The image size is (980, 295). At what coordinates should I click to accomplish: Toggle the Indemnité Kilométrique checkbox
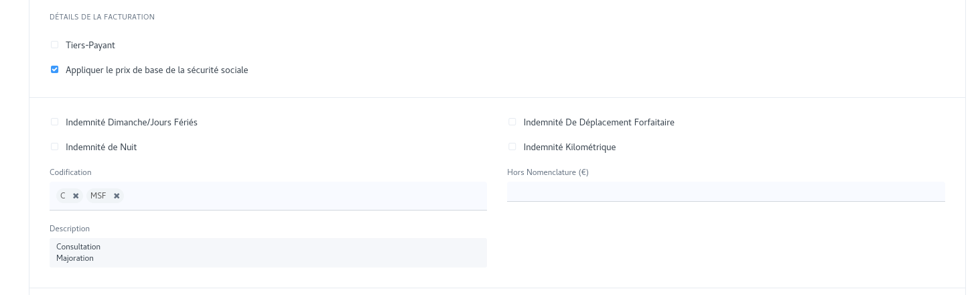click(x=512, y=147)
